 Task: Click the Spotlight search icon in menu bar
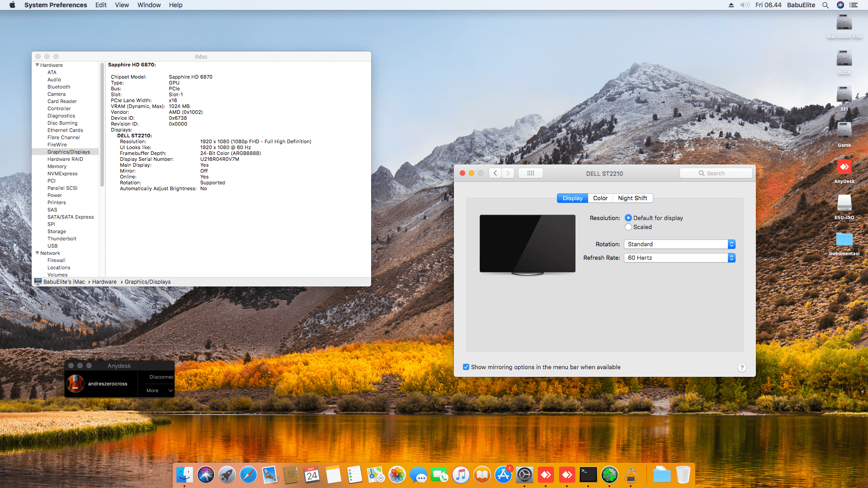click(825, 5)
